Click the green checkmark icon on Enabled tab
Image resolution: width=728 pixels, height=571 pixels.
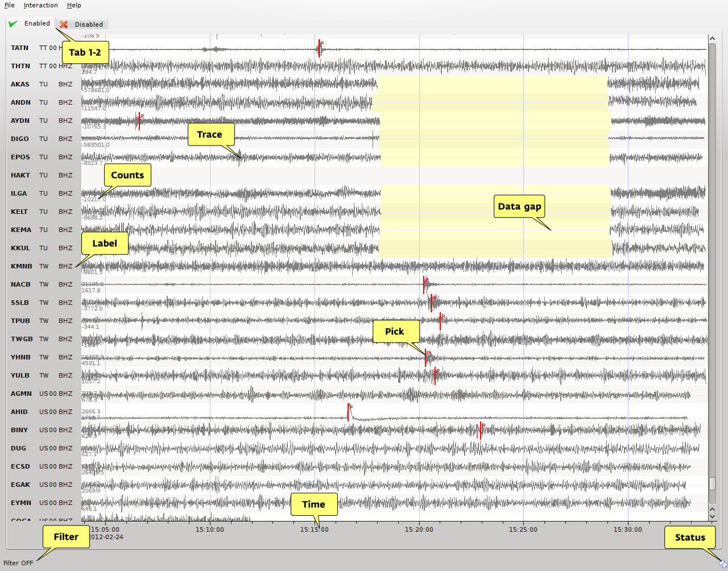(13, 24)
